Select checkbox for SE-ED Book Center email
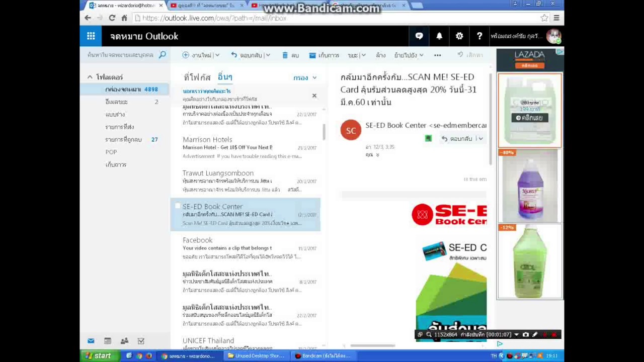The width and height of the screenshot is (644, 362). point(177,206)
